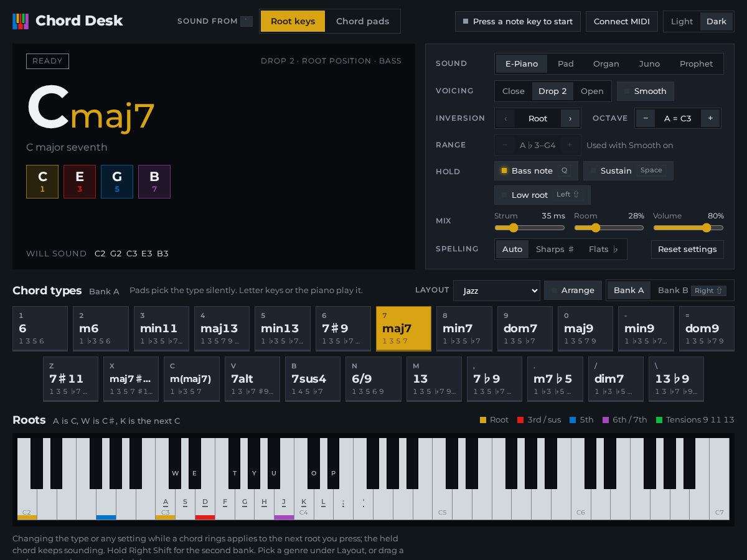Screen dimensions: 747x560
Task: Select the 7alt chord pad
Action: (252, 379)
